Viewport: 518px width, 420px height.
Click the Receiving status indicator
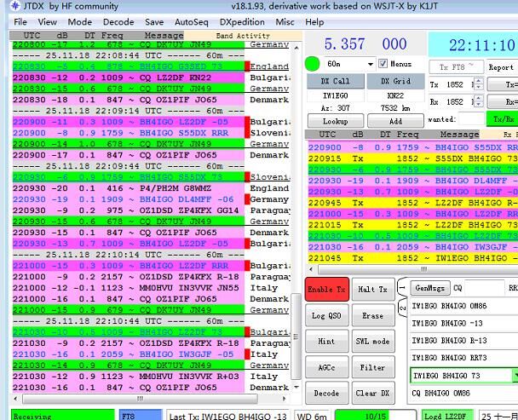(x=62, y=416)
